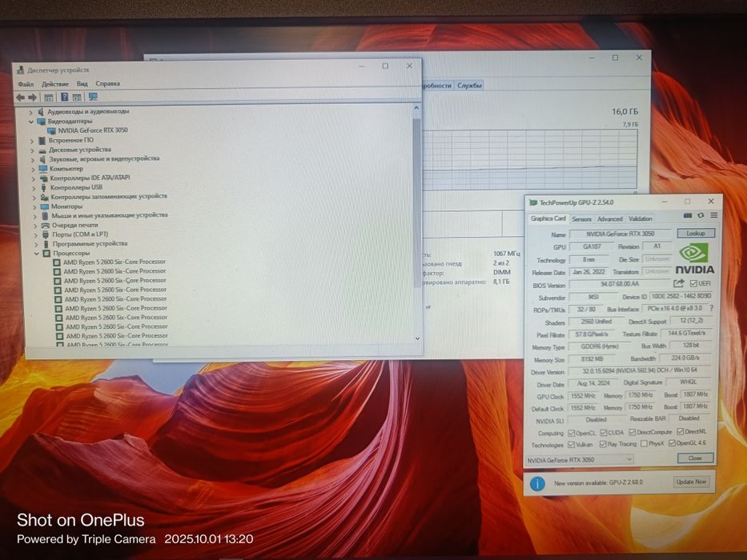747x560 pixels.
Task: Click the scrollbar down arrow in Device Manager
Action: point(417,338)
